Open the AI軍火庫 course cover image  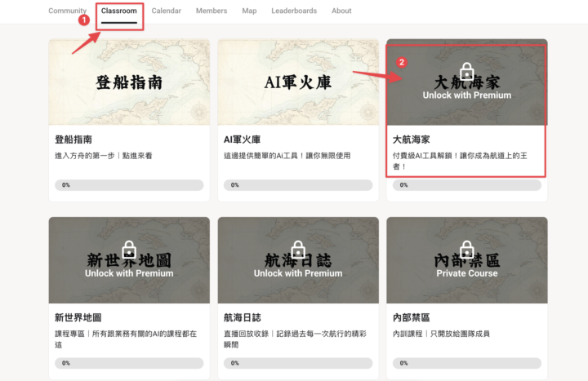click(x=298, y=82)
